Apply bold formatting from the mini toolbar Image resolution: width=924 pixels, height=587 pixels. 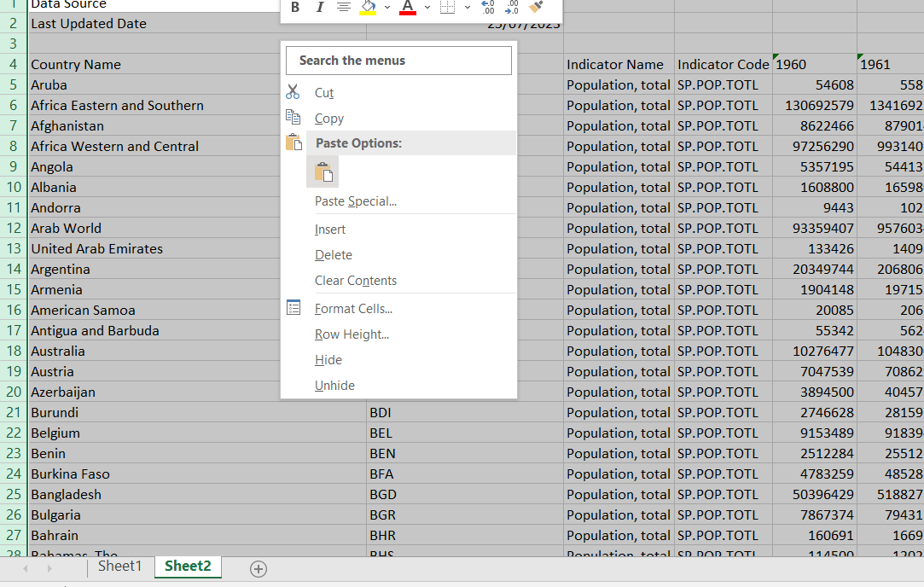pyautogui.click(x=293, y=8)
